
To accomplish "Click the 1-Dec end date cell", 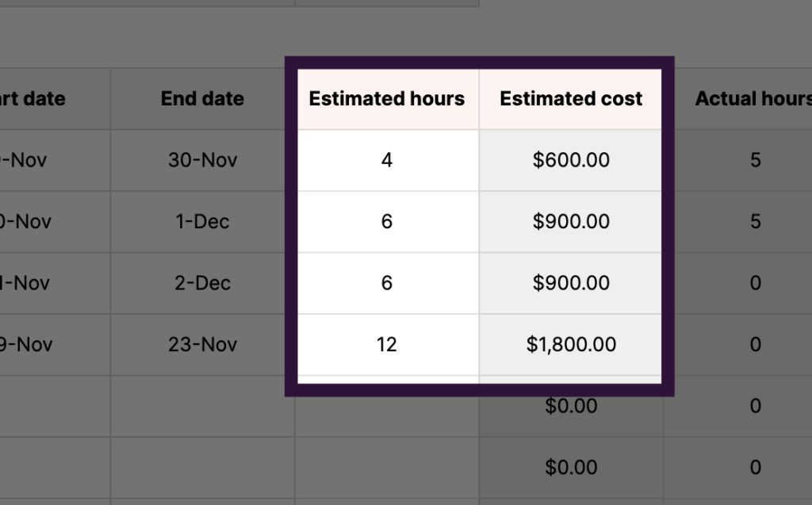I will click(202, 222).
